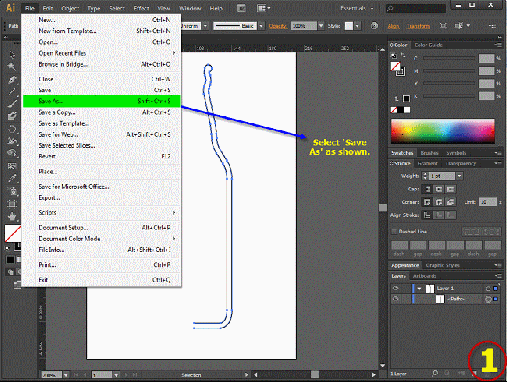507x382 pixels.
Task: Choose the bevel join corner icon
Action: point(450,202)
